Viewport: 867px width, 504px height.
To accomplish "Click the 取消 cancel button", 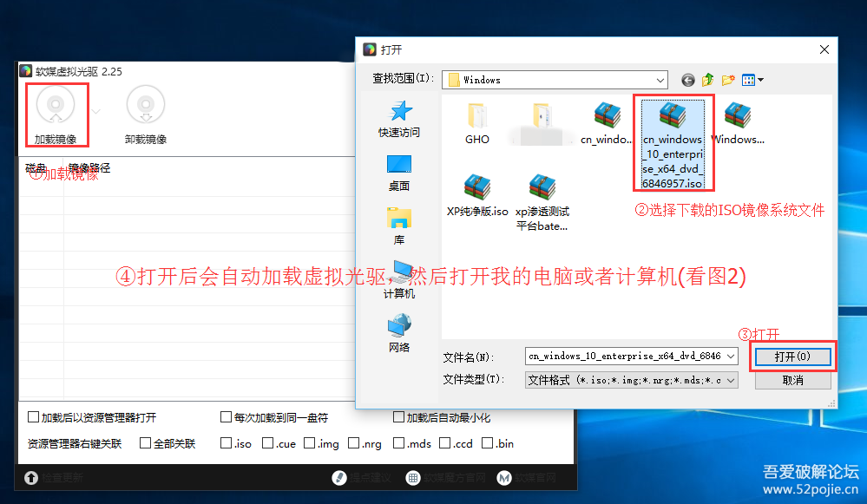I will [x=793, y=380].
